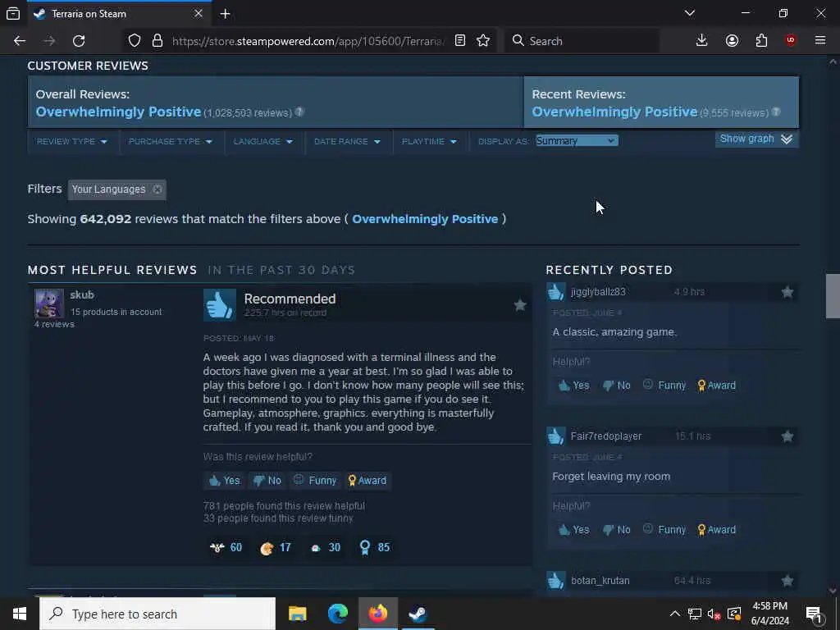Open File Explorer from the taskbar
This screenshot has width=840, height=630.
click(x=297, y=614)
